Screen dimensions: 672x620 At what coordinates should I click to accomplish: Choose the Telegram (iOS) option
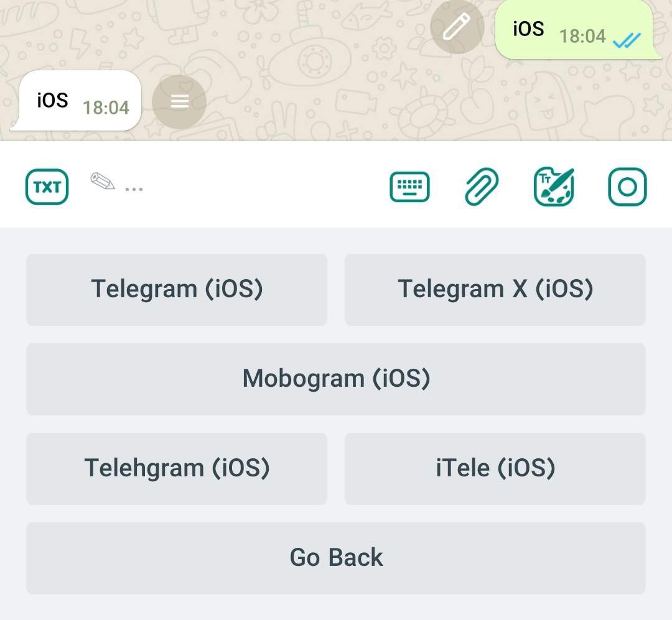point(177,289)
